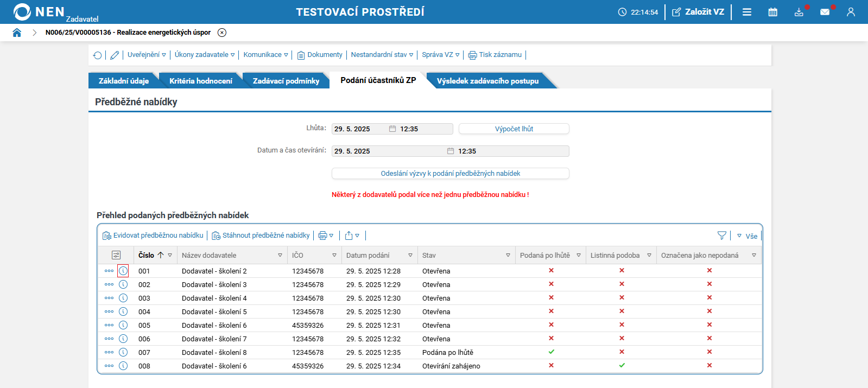The height and width of the screenshot is (388, 868).
Task: Open the hamburger main menu
Action: 747,12
